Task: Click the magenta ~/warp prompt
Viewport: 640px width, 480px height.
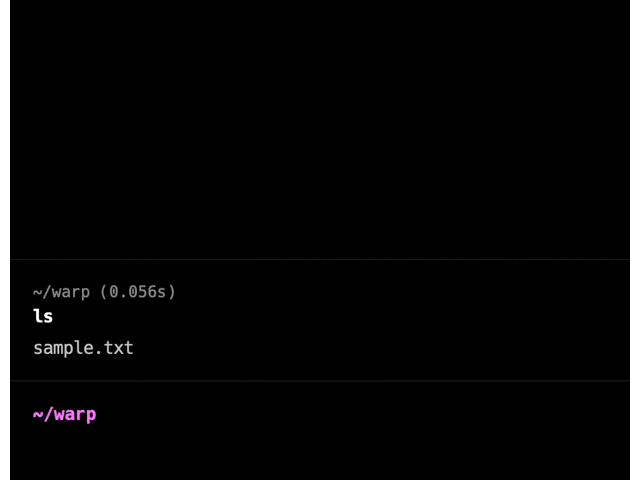Action: [x=64, y=414]
